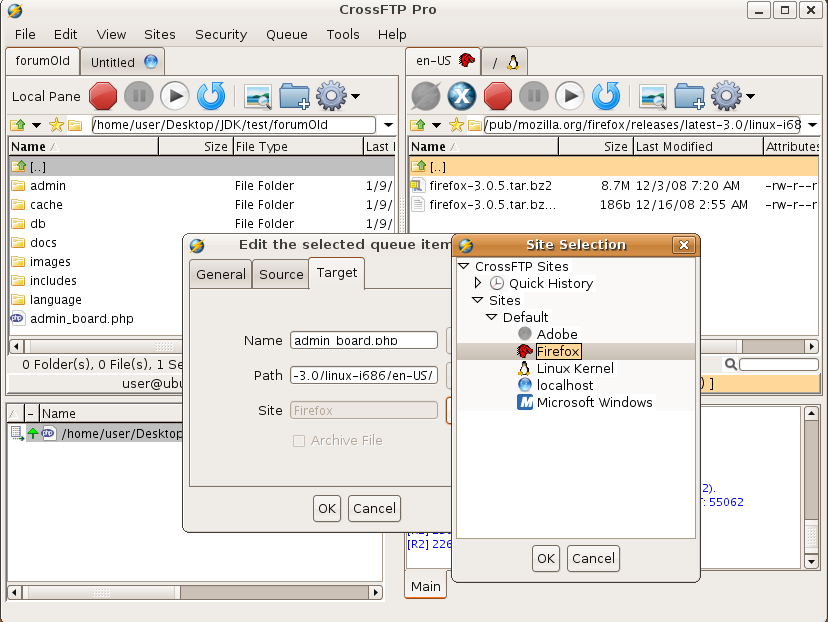Screen dimensions: 828x622
Task: Click the Up Folder icon beside remote path
Action: coord(418,125)
